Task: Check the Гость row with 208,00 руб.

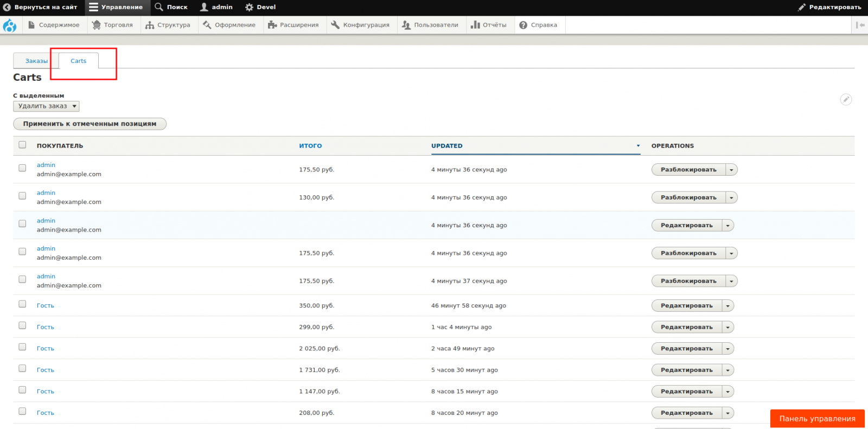Action: point(22,411)
